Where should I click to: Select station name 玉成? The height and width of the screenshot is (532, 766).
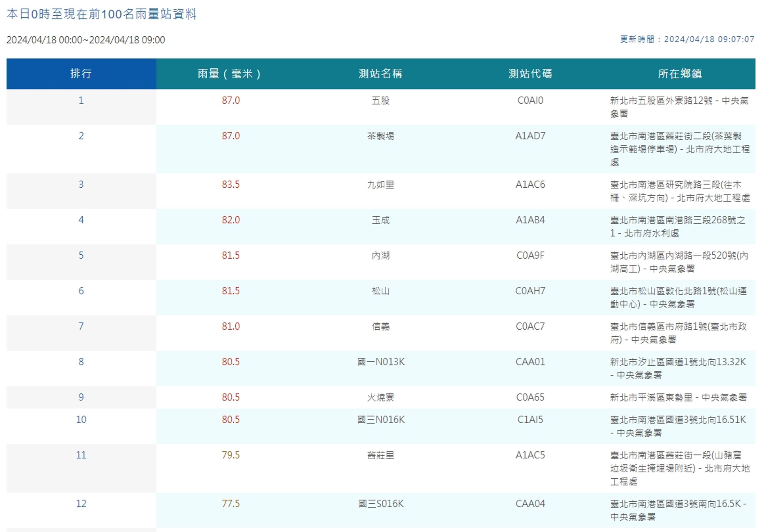380,220
